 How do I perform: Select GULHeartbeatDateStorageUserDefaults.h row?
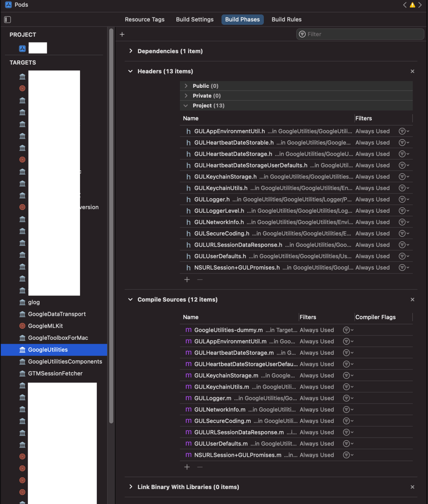[x=296, y=166]
